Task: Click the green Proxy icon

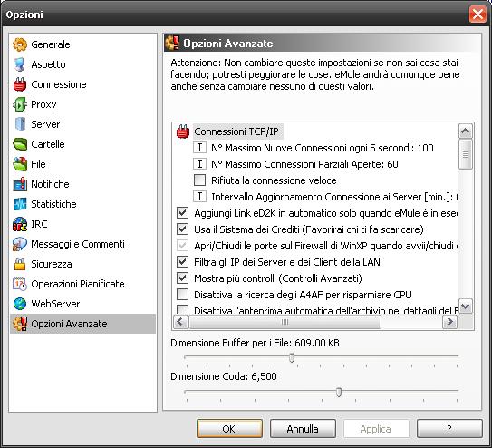Action: click(20, 104)
